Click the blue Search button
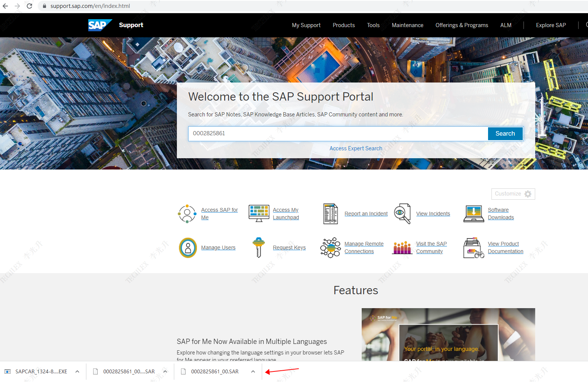Screen dimensions: 588x382 pyautogui.click(x=505, y=134)
